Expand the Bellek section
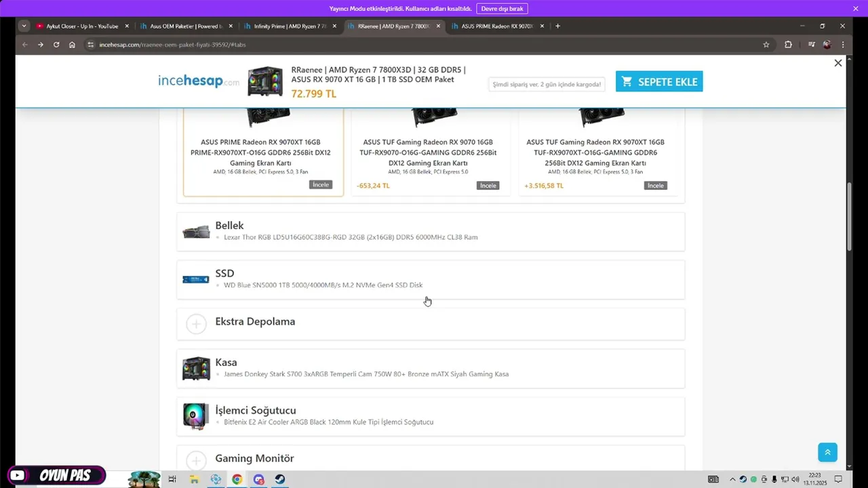This screenshot has height=488, width=868. [431, 232]
